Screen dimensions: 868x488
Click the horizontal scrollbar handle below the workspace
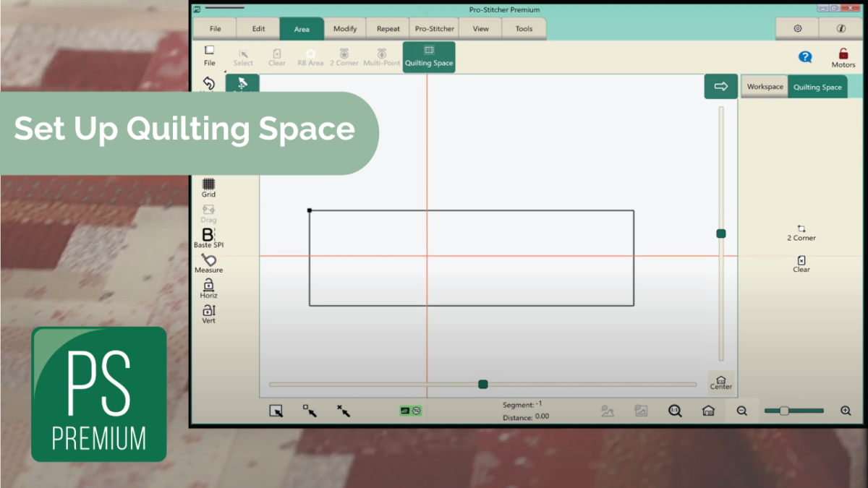coord(482,384)
